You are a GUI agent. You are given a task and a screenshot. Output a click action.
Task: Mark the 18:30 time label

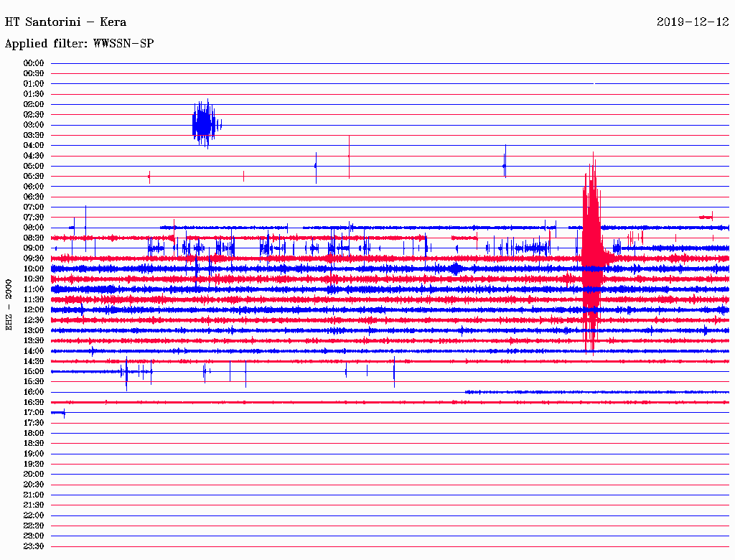pyautogui.click(x=34, y=443)
